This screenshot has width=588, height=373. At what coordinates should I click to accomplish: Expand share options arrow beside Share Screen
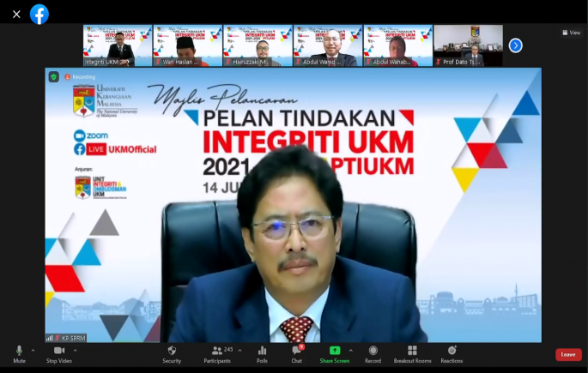tap(350, 350)
